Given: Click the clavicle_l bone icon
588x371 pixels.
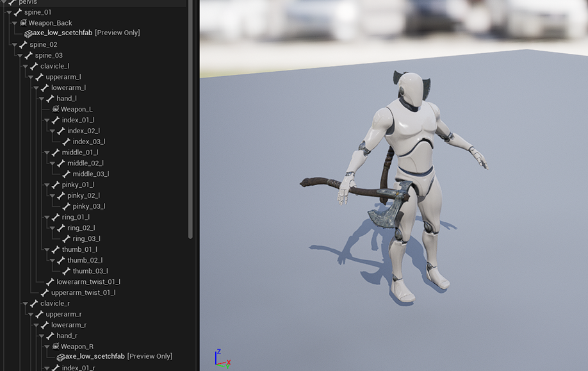Looking at the screenshot, I should coord(34,67).
